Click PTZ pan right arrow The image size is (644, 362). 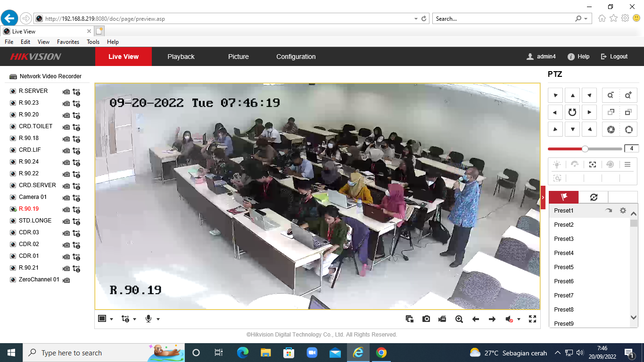[x=589, y=112]
